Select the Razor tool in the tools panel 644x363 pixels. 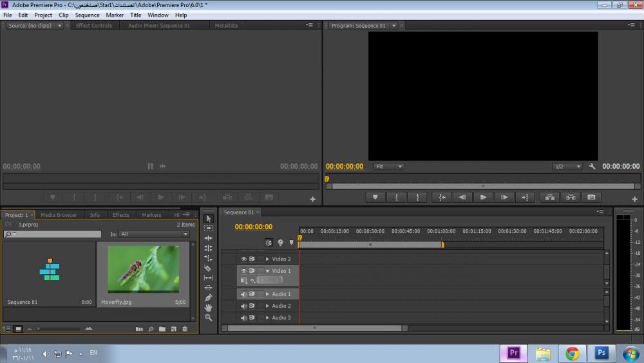(x=208, y=268)
